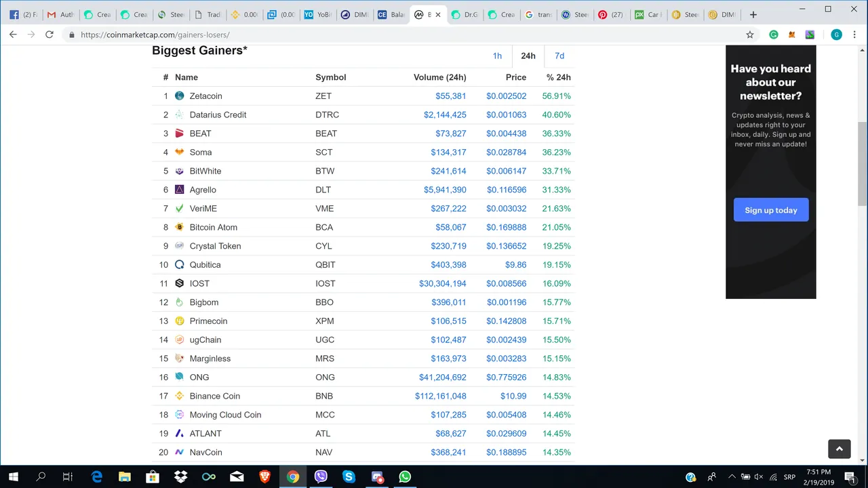The width and height of the screenshot is (868, 488).
Task: Open the NavCoin coin page
Action: (206, 452)
